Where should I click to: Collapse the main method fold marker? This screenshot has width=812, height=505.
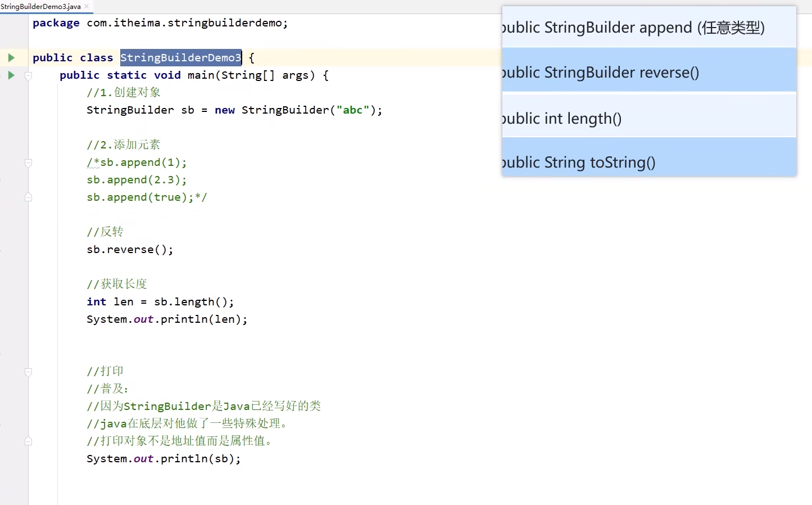(28, 75)
